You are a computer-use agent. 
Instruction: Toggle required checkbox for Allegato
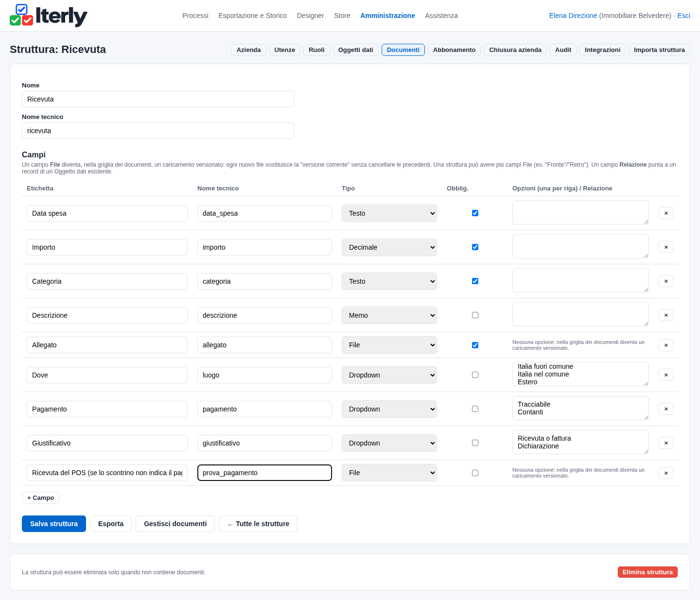(475, 345)
